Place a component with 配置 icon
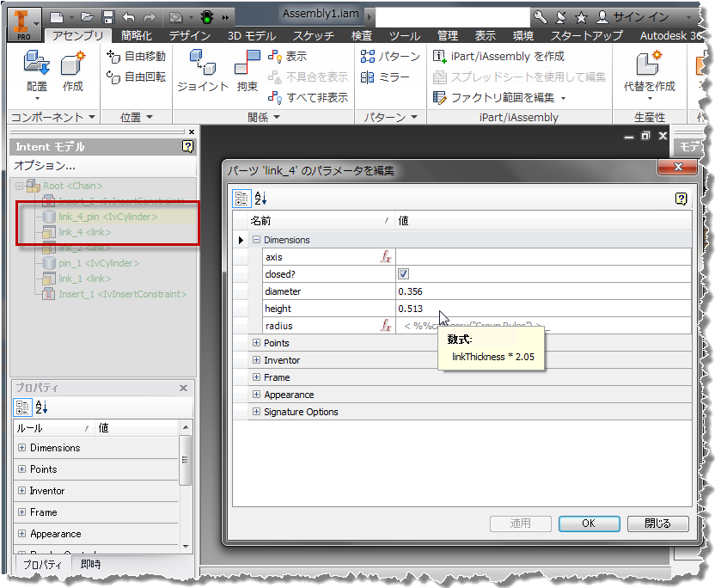 (36, 70)
